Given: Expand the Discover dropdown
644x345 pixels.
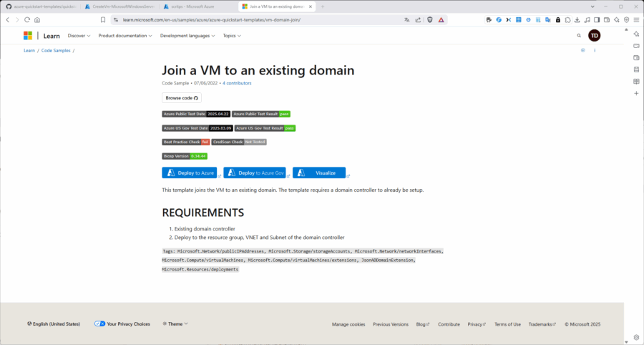Looking at the screenshot, I should pyautogui.click(x=79, y=36).
